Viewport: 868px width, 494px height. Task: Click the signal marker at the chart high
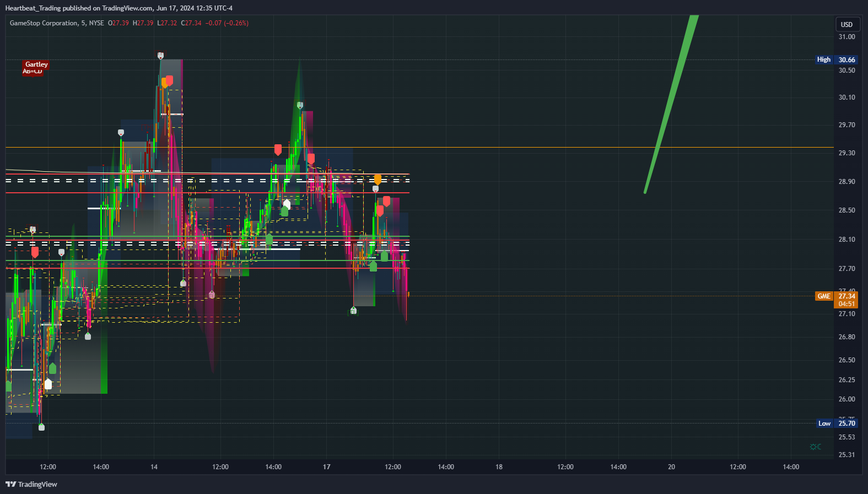click(x=160, y=56)
